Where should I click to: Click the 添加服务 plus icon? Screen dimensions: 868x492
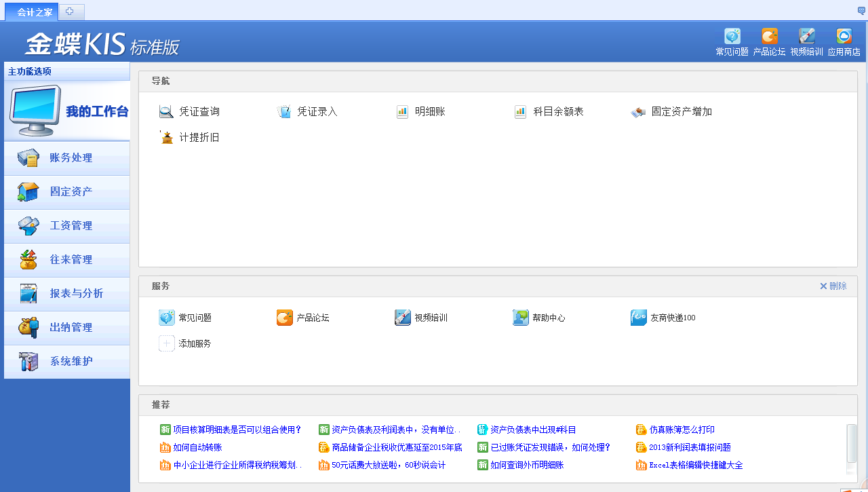click(167, 343)
